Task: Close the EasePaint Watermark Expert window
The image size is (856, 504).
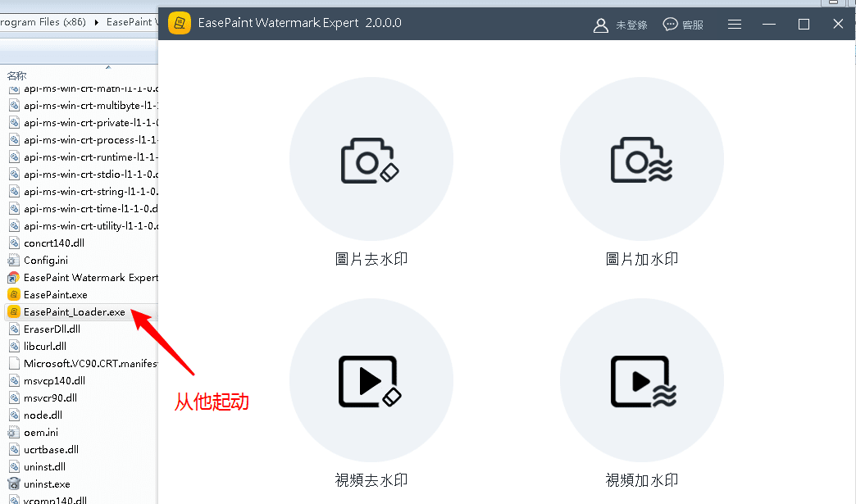Action: point(838,24)
